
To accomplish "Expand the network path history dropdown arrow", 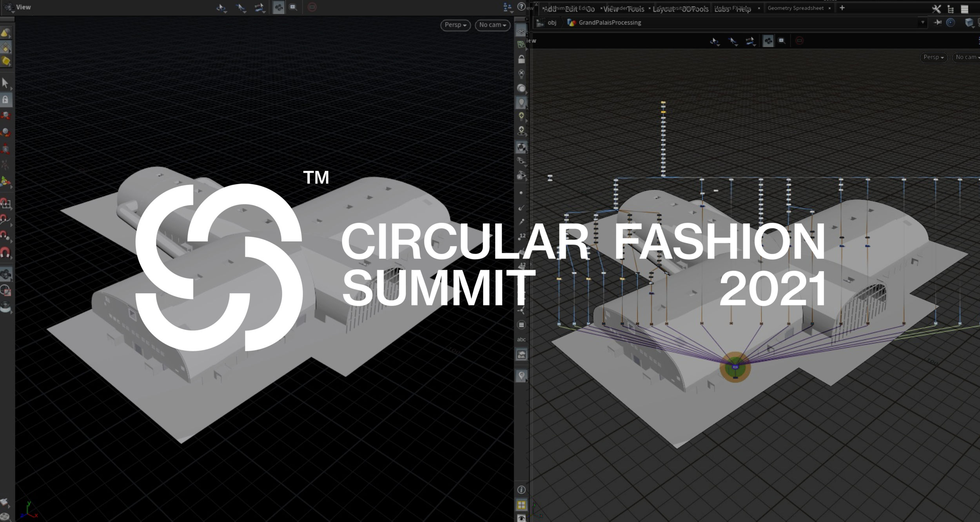I will [923, 22].
